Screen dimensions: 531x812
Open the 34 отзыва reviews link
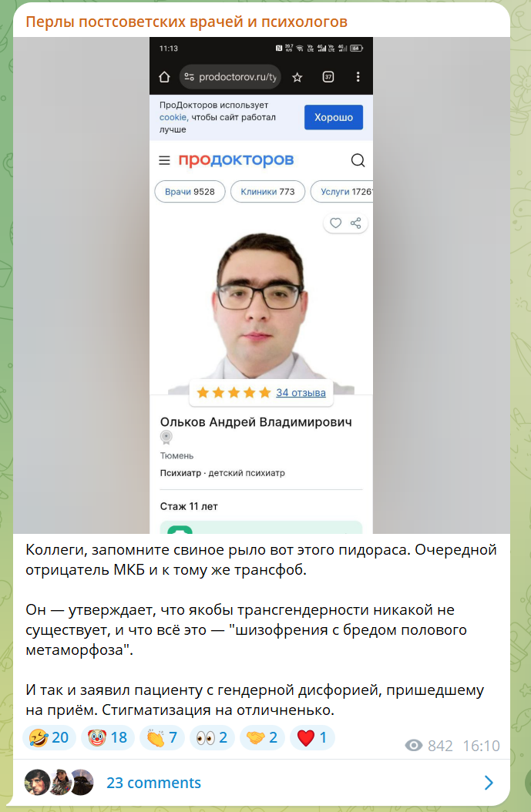point(301,393)
